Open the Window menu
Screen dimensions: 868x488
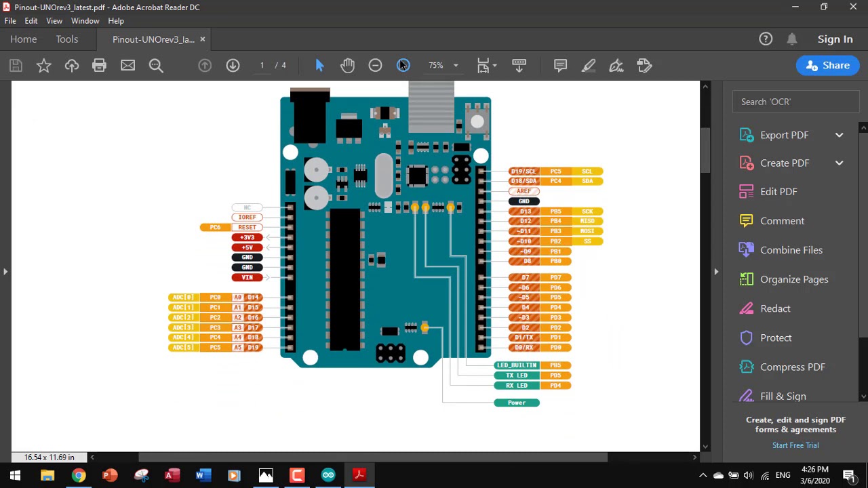tap(85, 21)
